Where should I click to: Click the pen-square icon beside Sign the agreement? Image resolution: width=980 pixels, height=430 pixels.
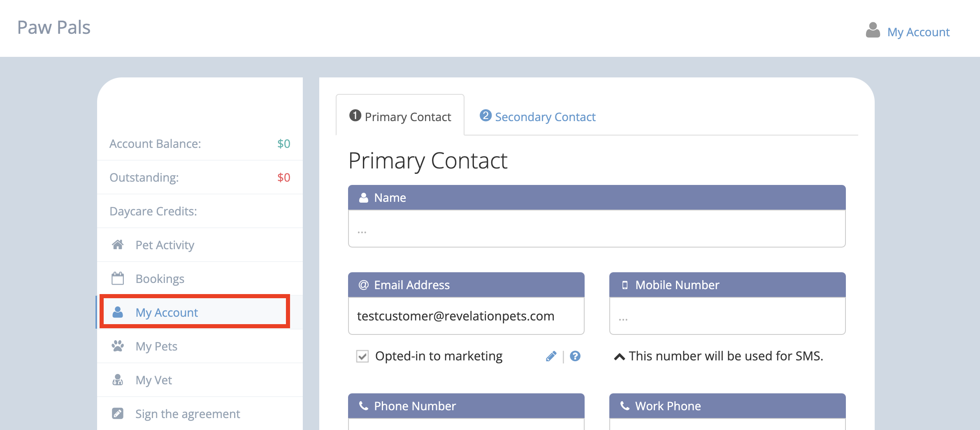point(118,413)
